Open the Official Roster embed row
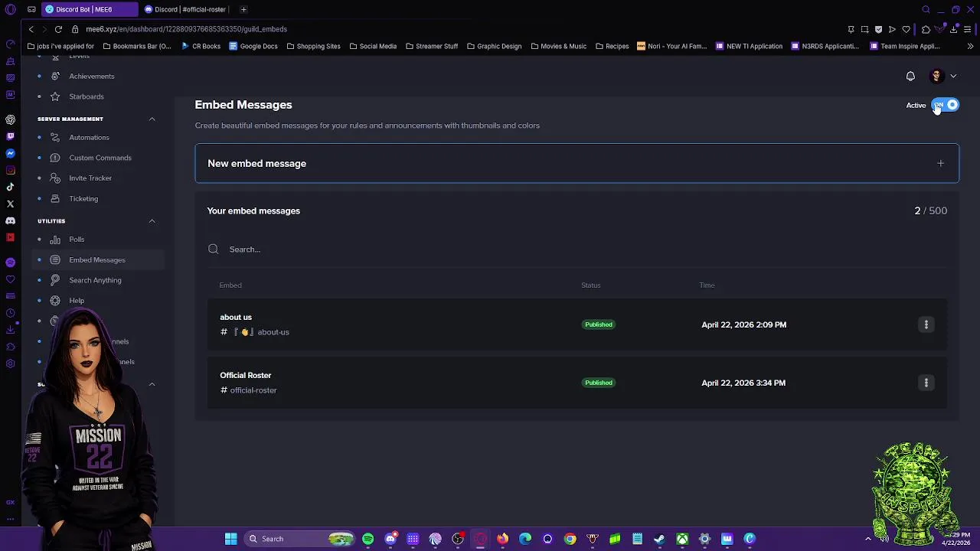This screenshot has width=980, height=551. click(x=577, y=383)
